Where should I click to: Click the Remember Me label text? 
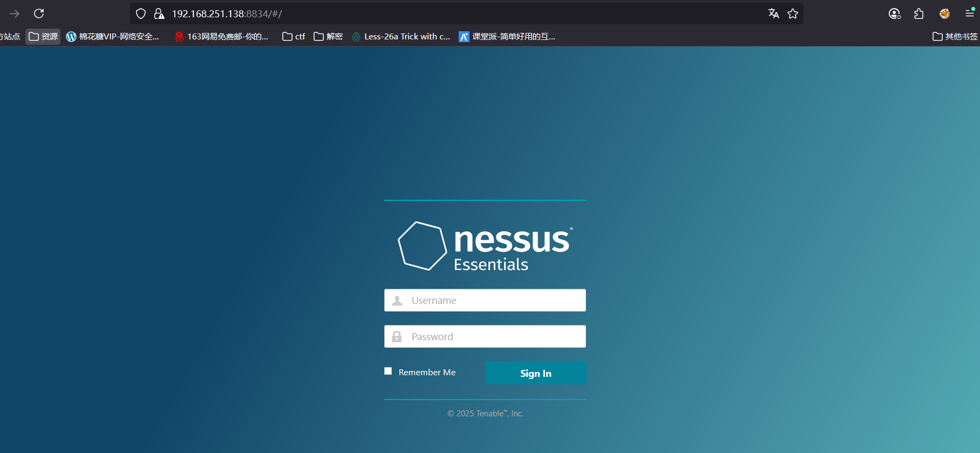pos(427,373)
